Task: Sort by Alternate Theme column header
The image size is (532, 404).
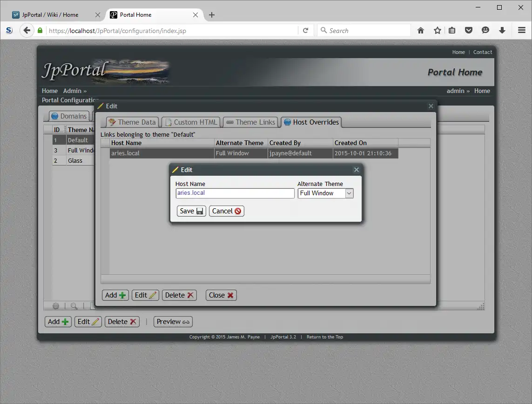Action: [x=241, y=143]
